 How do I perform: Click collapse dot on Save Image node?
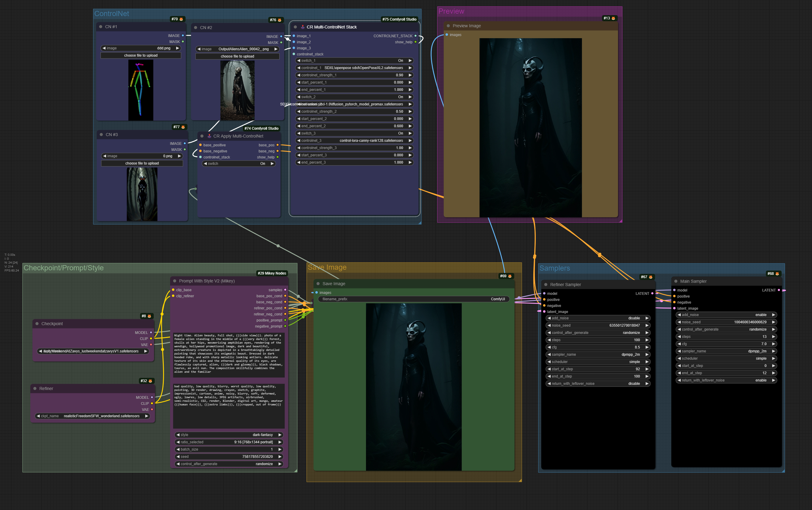pyautogui.click(x=318, y=283)
